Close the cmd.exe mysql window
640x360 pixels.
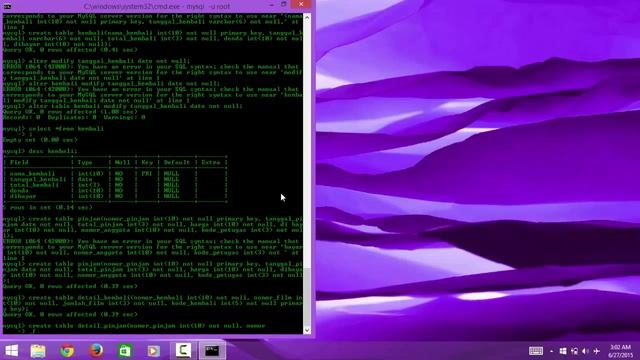[x=301, y=4]
